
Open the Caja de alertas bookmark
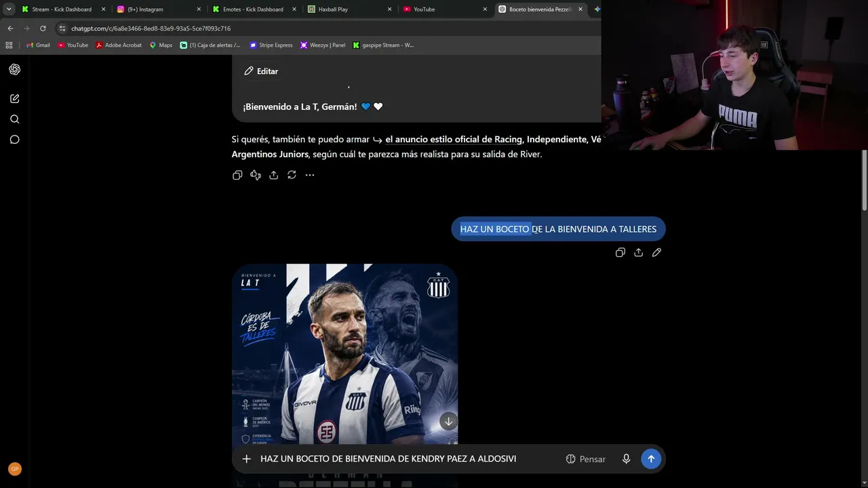210,45
